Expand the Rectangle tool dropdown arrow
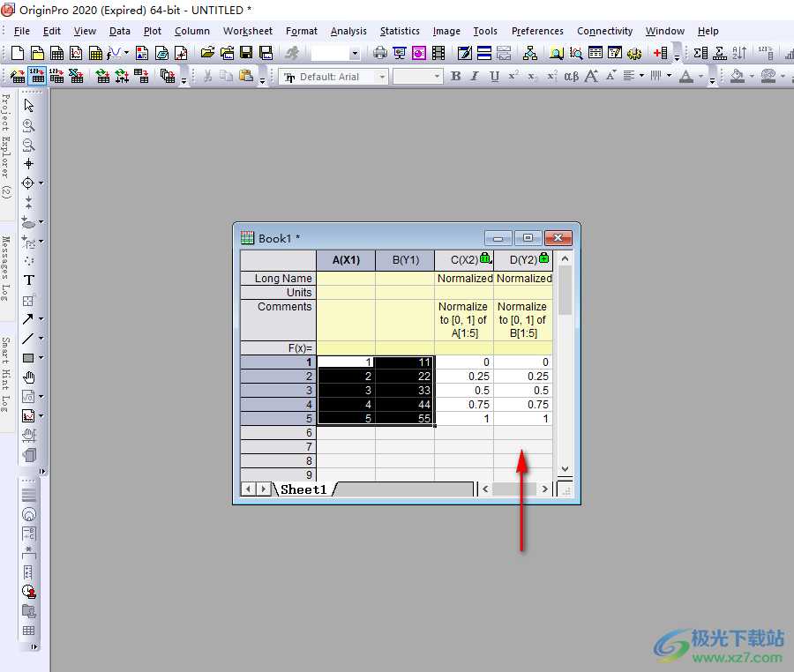The image size is (794, 672). pos(41,358)
